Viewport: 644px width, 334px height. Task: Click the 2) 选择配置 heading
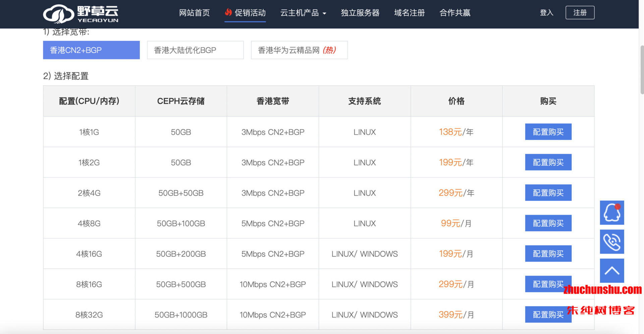point(66,76)
